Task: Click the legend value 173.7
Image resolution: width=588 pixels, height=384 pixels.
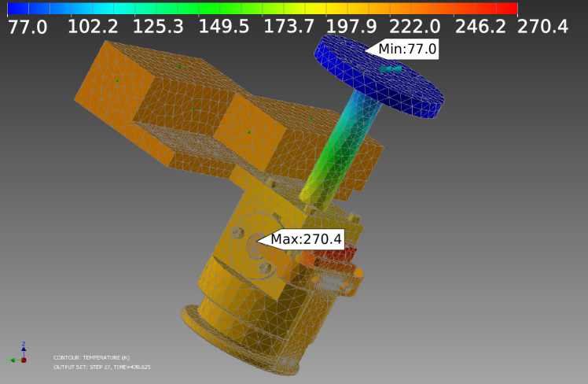Action: 288,27
